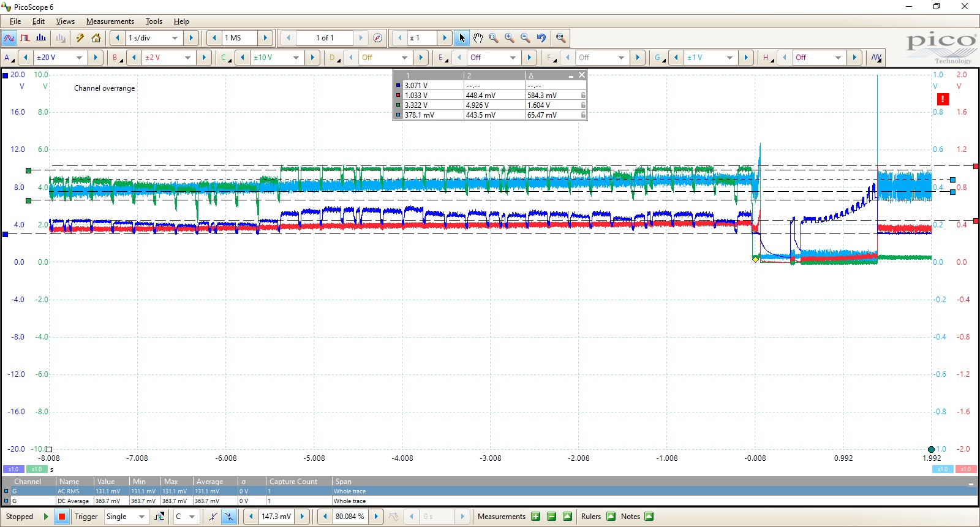Open Channel B options button
This screenshot has width=980, height=527.
pos(117,58)
